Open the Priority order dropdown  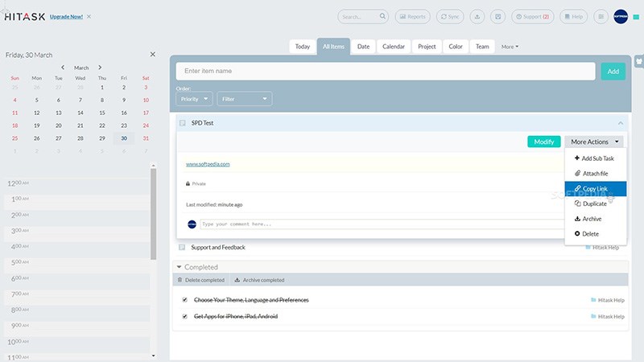pos(194,99)
